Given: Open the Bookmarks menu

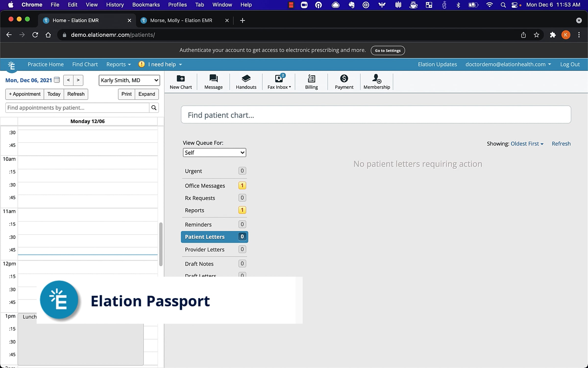Looking at the screenshot, I should (x=146, y=5).
